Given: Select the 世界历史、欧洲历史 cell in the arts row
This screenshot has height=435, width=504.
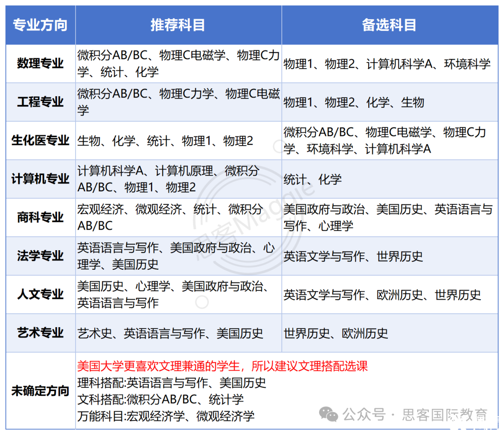Looking at the screenshot, I should [336, 333].
